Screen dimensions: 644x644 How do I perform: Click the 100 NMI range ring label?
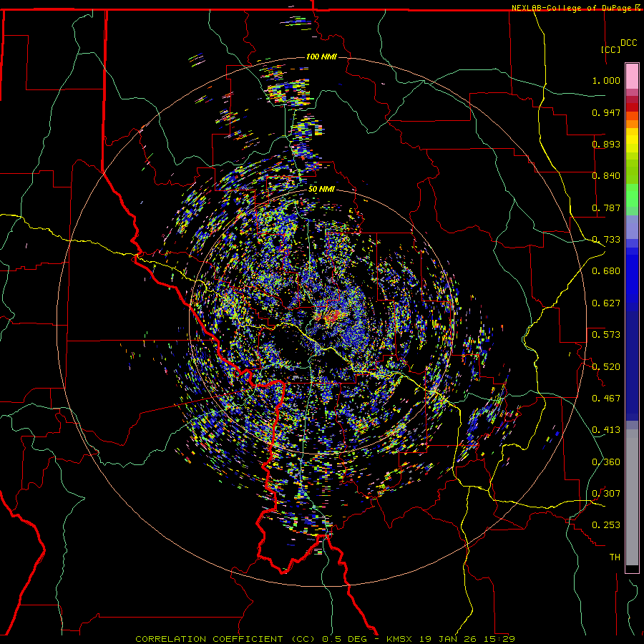click(x=321, y=57)
